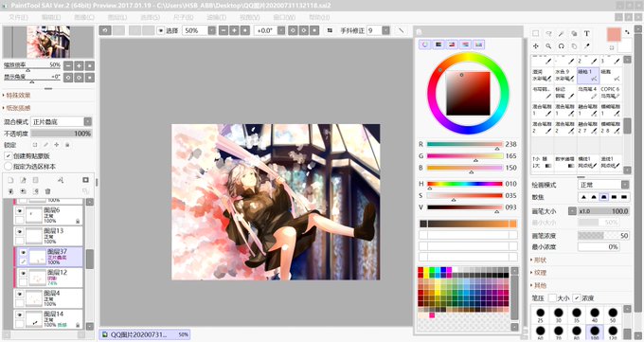The width and height of the screenshot is (644, 342).
Task: Click the transparent color toggle icon
Action: click(612, 48)
